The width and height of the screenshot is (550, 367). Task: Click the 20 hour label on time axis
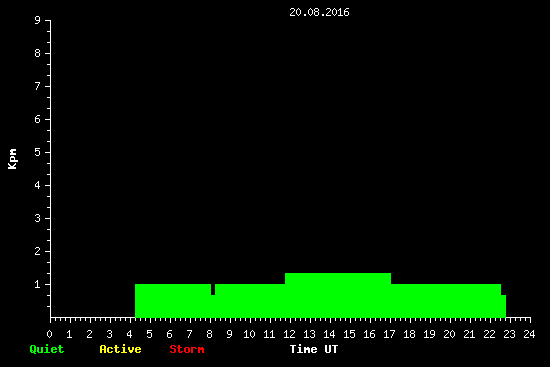point(449,334)
